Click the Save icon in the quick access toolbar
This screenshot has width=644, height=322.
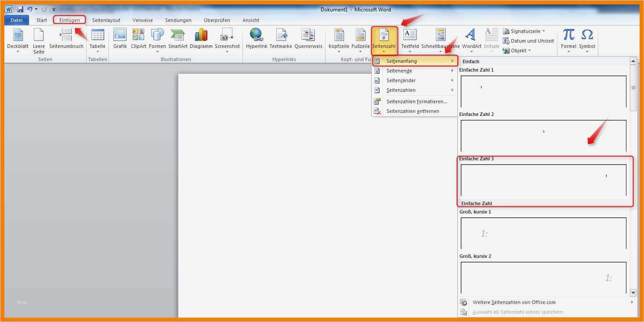(x=20, y=9)
